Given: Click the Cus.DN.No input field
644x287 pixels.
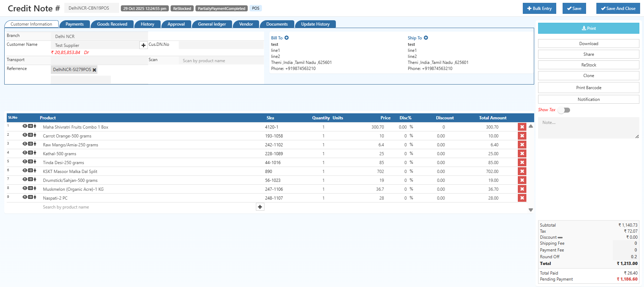Looking at the screenshot, I should point(221,45).
